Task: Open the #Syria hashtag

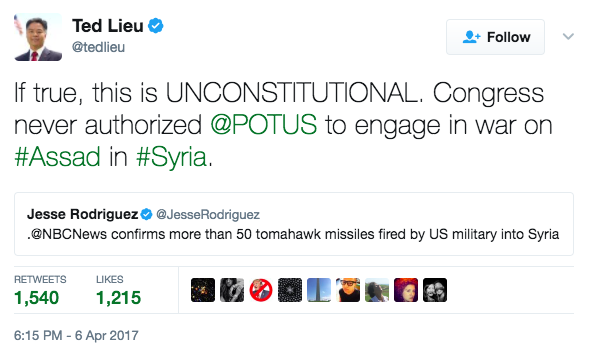Action: [x=172, y=157]
